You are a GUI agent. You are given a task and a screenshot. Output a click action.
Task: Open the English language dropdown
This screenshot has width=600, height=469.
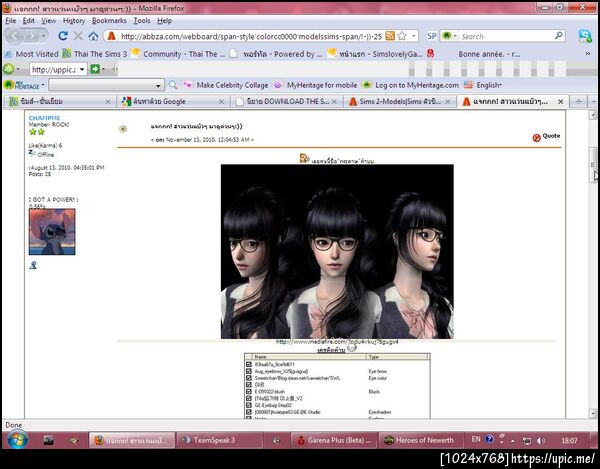pos(488,85)
